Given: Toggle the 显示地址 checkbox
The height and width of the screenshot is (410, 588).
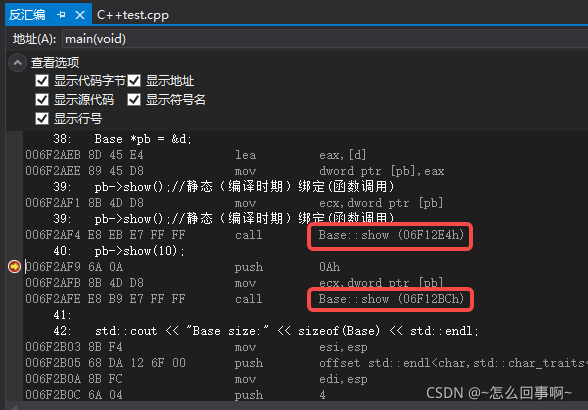Looking at the screenshot, I should 134,81.
